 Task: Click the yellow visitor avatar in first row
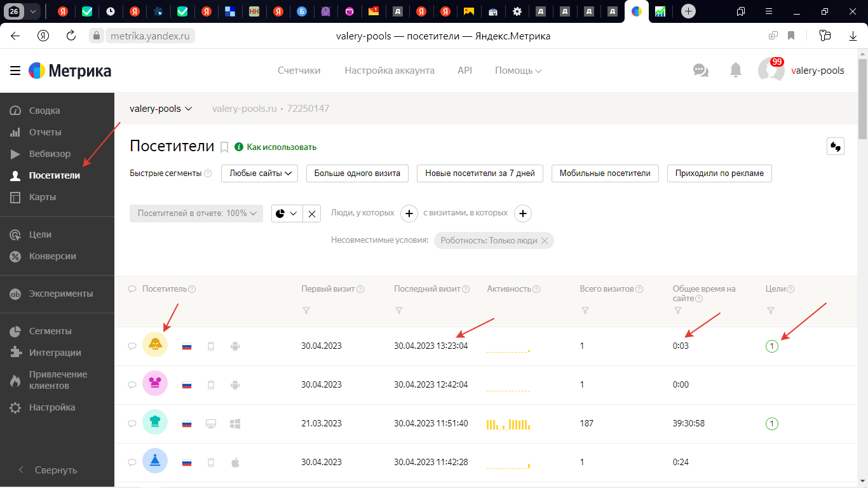click(x=155, y=346)
